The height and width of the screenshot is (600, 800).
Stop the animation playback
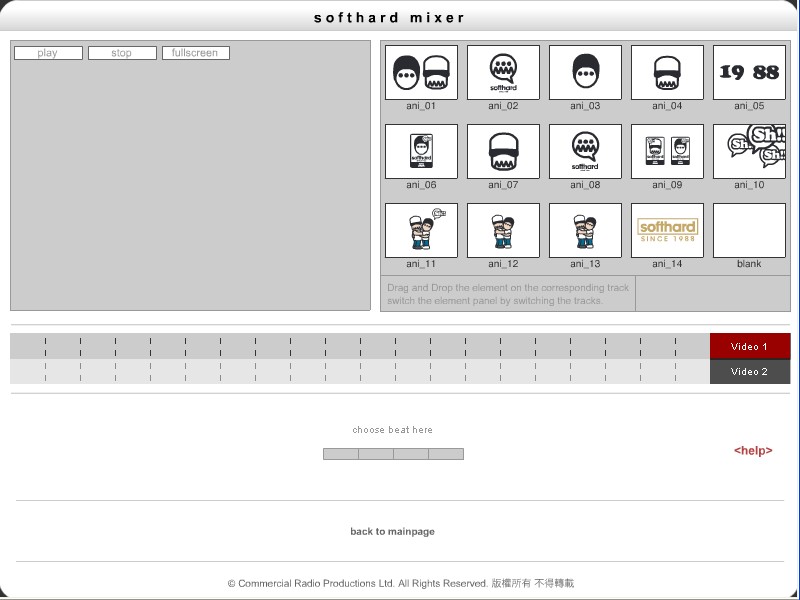click(x=122, y=53)
